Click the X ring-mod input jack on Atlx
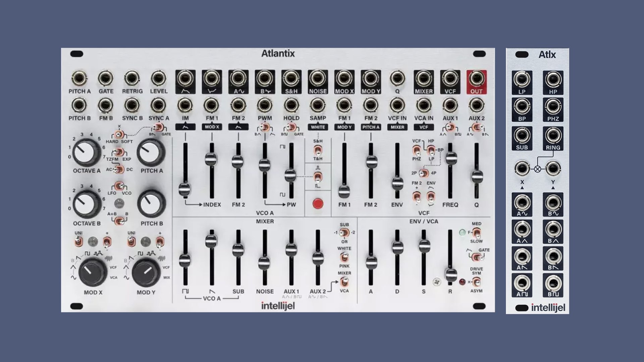Viewport: 644px width, 362px height. 522,168
